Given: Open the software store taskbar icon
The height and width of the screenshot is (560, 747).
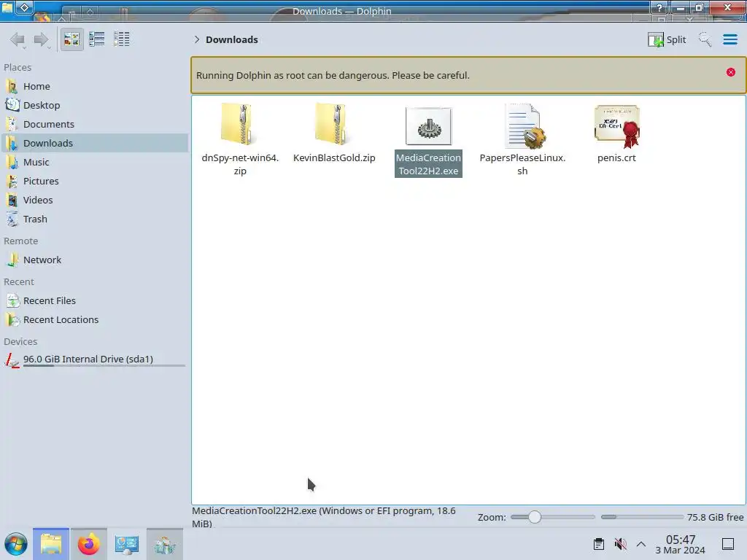Looking at the screenshot, I should tap(165, 544).
